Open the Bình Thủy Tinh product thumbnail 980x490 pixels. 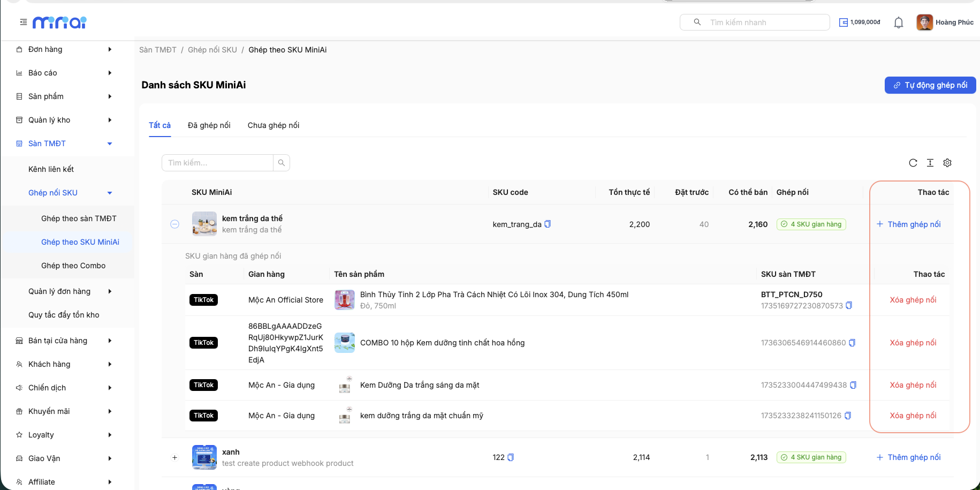click(345, 300)
